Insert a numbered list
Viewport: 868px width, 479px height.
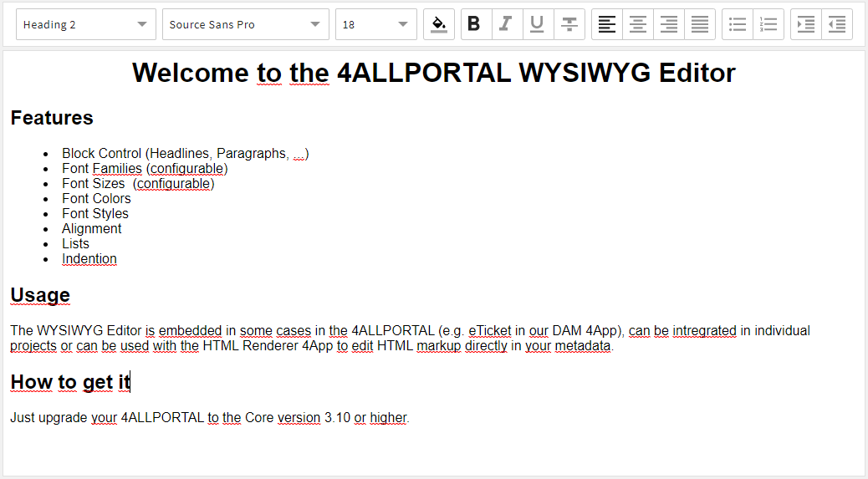pos(768,24)
